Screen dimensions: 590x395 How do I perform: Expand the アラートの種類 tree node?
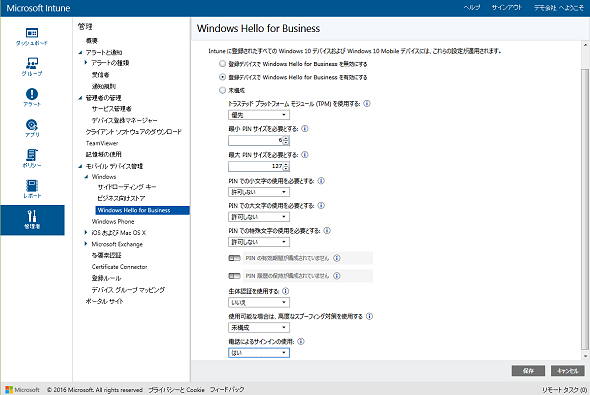(x=86, y=62)
